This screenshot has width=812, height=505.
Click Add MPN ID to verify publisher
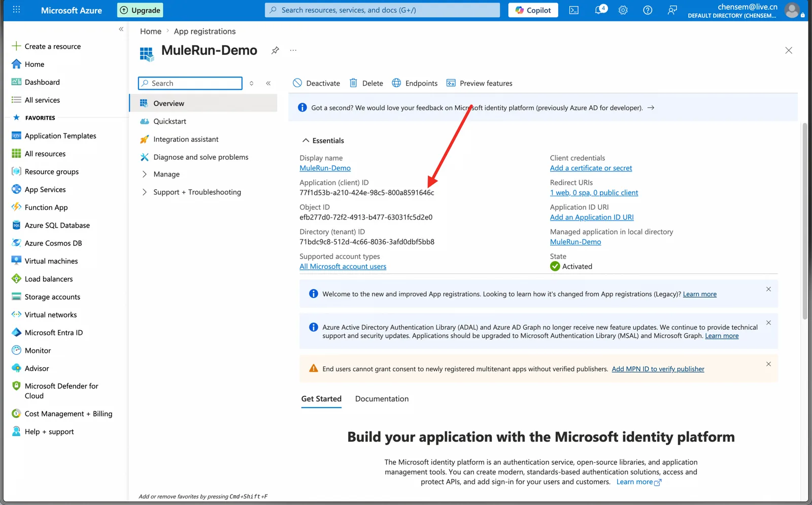coord(658,369)
